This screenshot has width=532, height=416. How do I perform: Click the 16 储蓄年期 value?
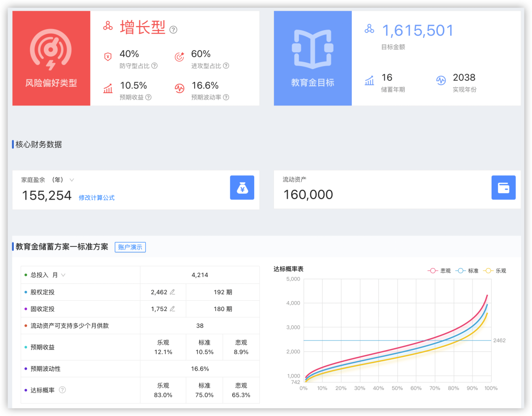tap(387, 77)
